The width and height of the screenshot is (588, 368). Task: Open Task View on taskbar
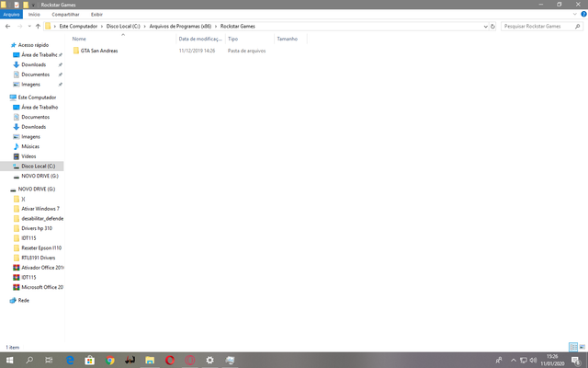click(49, 361)
